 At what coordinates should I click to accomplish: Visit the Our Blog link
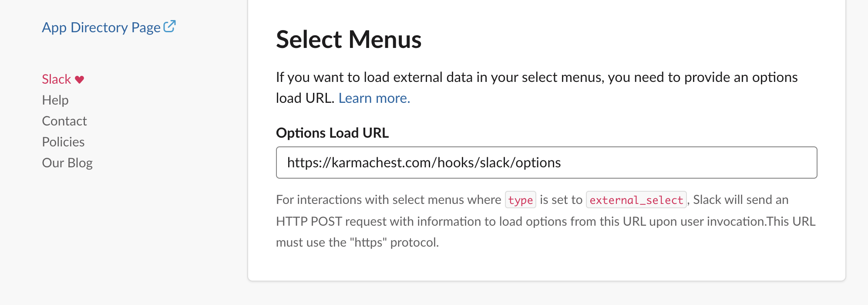67,163
